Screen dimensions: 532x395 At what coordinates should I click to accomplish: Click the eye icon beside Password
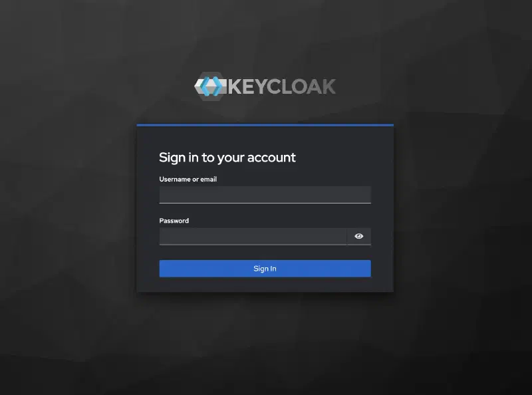pyautogui.click(x=358, y=236)
